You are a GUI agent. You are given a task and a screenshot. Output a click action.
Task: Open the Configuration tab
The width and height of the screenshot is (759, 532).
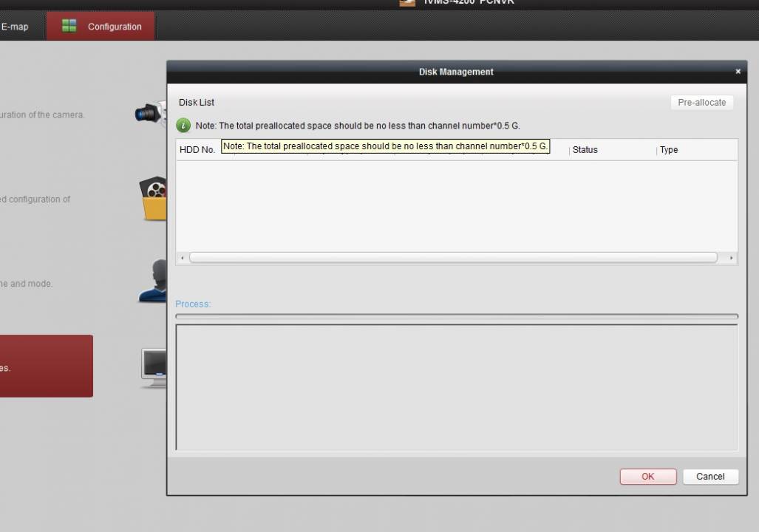tap(101, 26)
